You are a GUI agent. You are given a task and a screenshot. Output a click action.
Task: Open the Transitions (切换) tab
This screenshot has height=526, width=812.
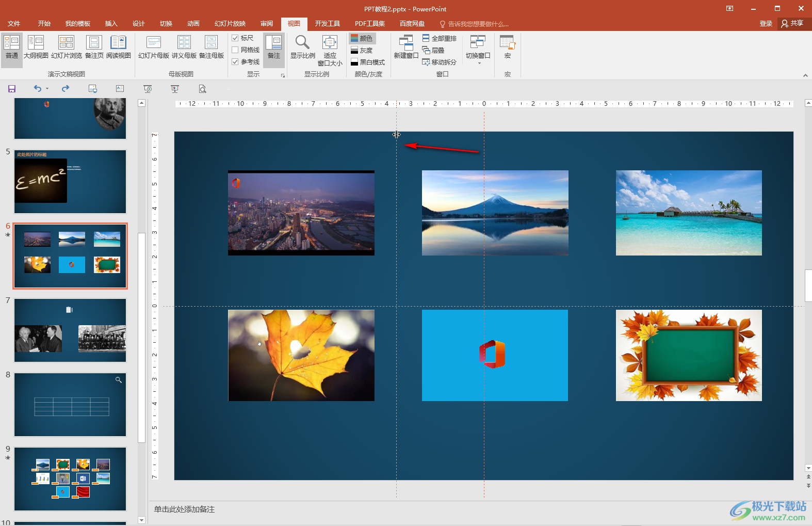(166, 24)
